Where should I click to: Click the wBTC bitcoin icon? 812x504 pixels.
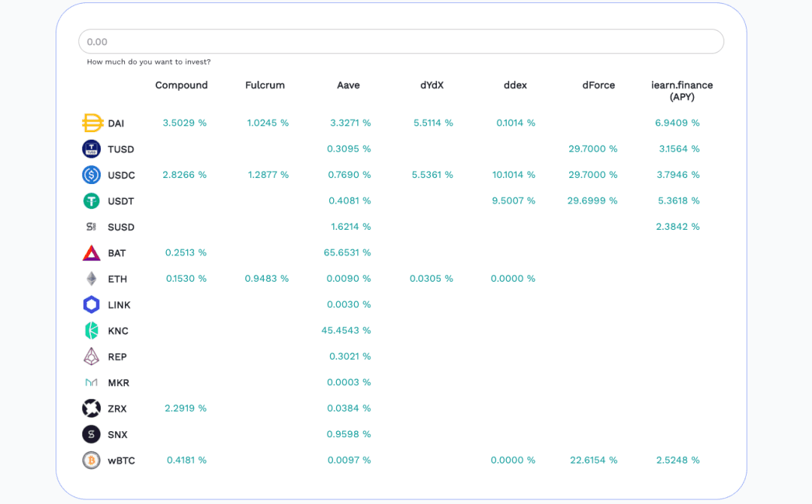92,460
